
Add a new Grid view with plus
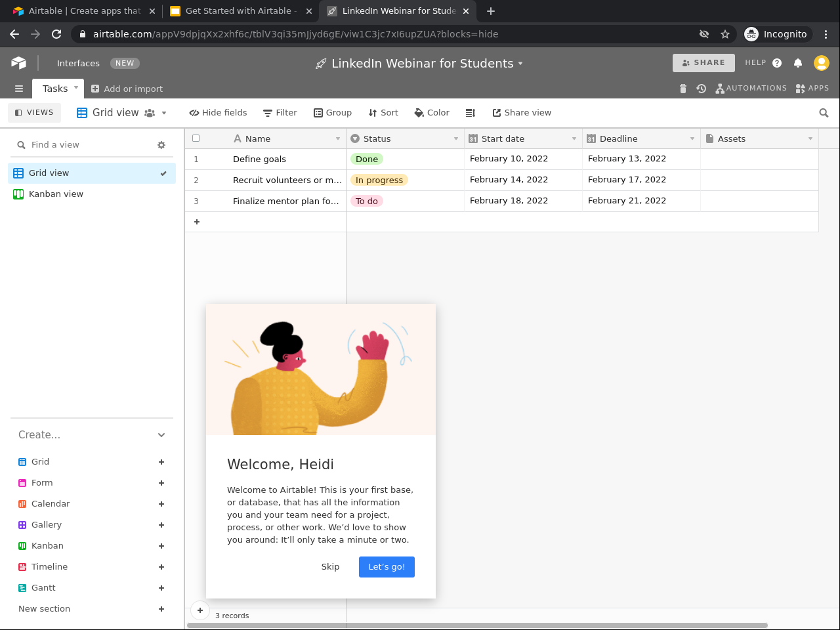[161, 462]
